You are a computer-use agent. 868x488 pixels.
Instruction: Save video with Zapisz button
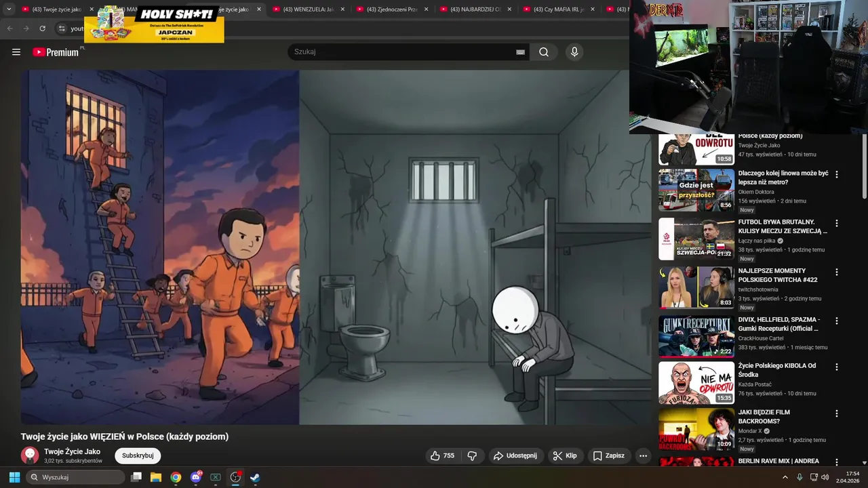(608, 456)
